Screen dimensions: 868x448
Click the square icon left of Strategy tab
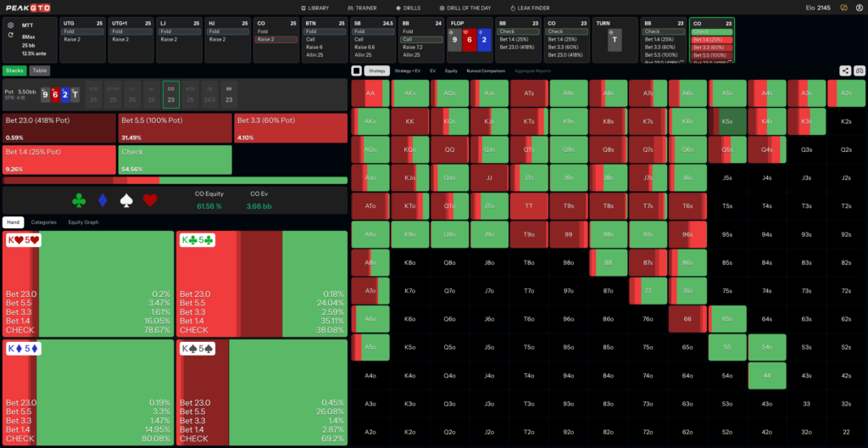click(x=357, y=71)
